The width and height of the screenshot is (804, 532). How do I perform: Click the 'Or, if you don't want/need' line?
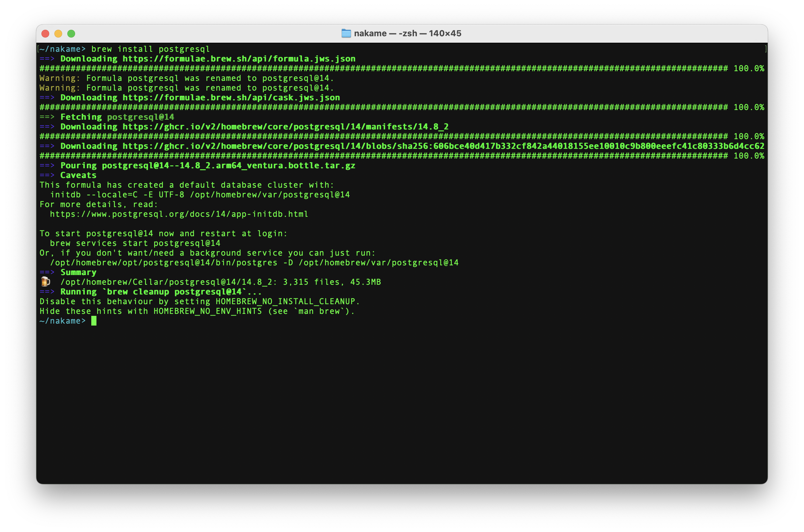(207, 253)
